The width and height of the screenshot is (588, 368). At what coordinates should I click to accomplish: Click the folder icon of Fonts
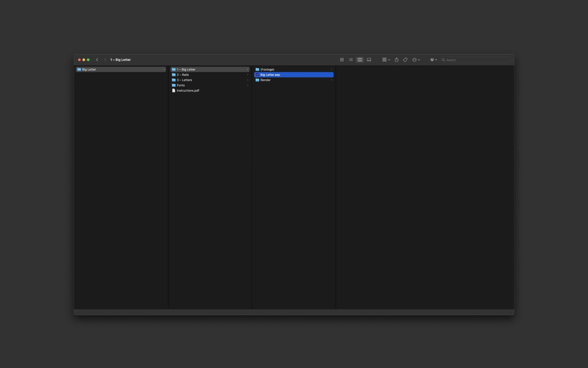click(174, 85)
